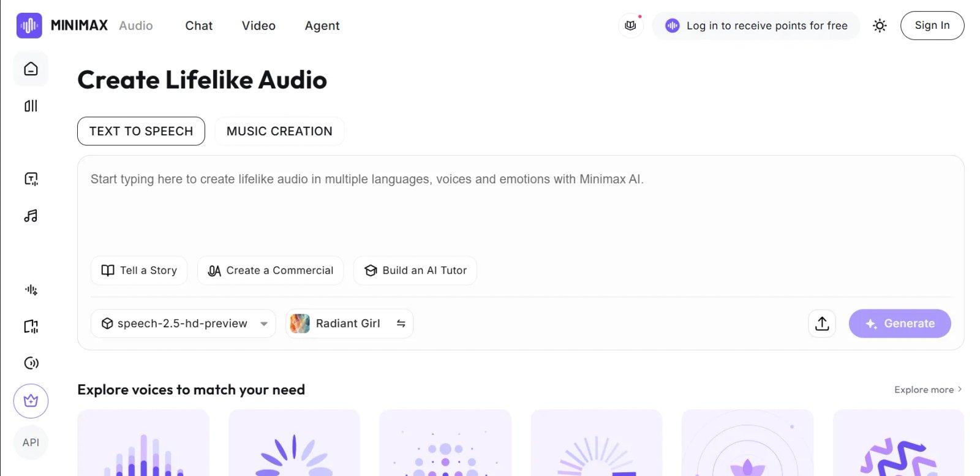Click the Generate button
This screenshot has height=476, width=980.
coord(900,323)
